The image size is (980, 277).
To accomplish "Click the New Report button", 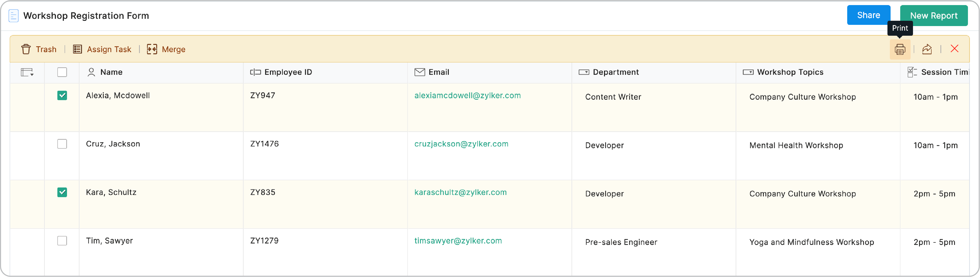I will pyautogui.click(x=934, y=16).
